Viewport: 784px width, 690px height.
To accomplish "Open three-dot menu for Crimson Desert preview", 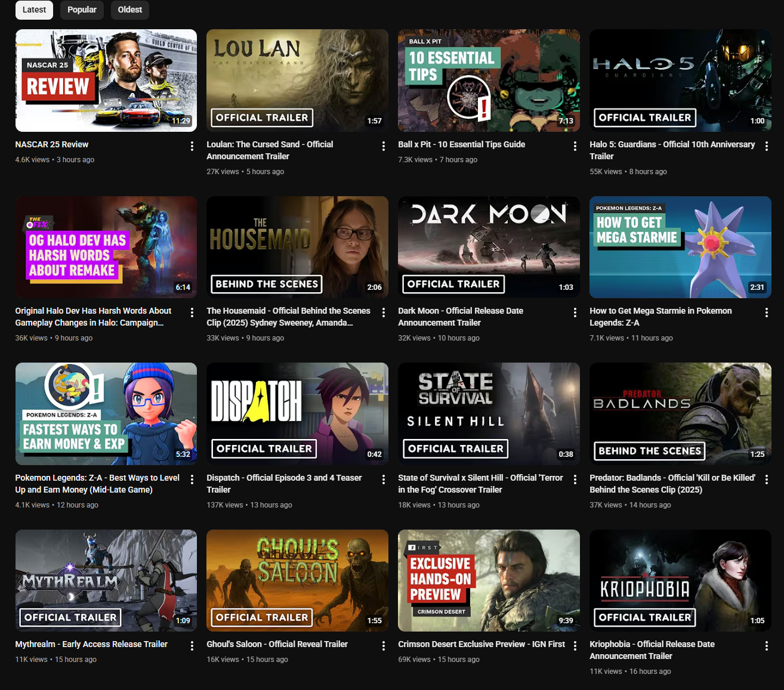I will (575, 646).
